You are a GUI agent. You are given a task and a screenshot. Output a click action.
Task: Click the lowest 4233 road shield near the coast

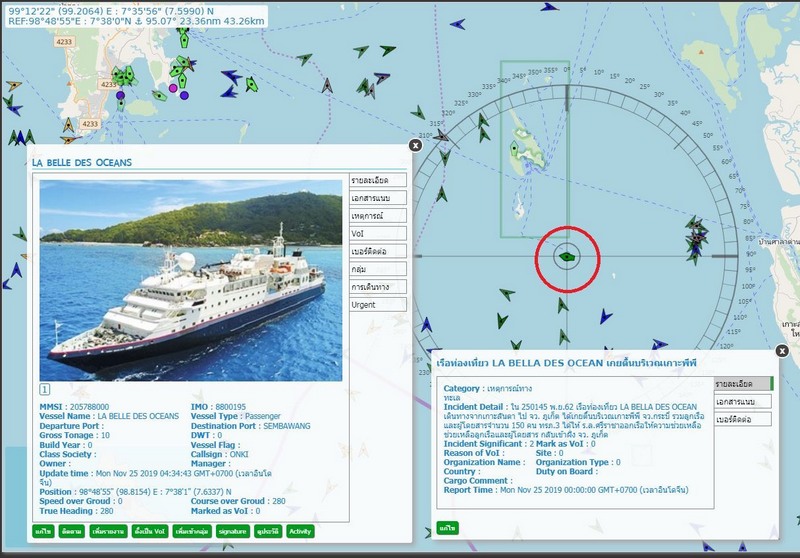pyautogui.click(x=90, y=124)
